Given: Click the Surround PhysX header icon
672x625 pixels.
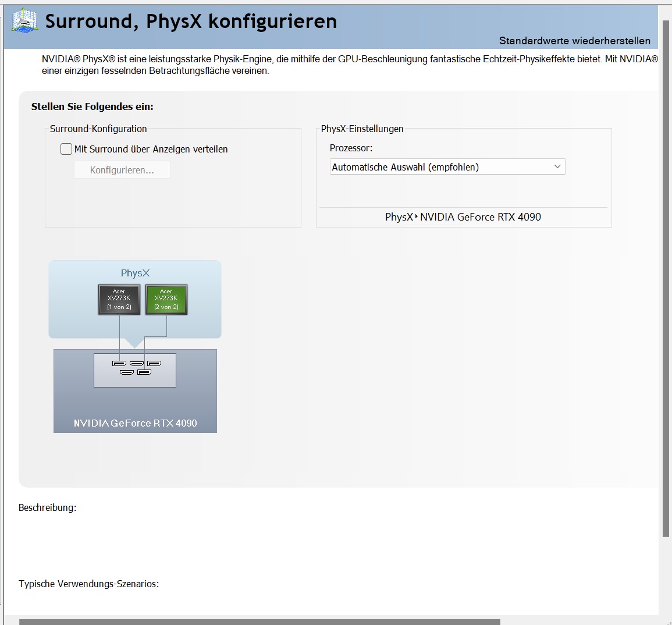Looking at the screenshot, I should click(x=24, y=21).
